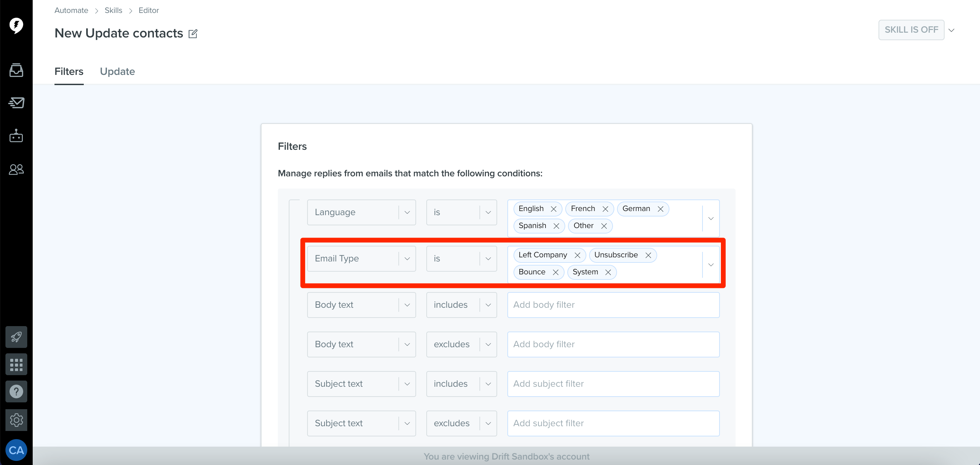
Task: Click the rocket launch icon
Action: click(x=16, y=337)
